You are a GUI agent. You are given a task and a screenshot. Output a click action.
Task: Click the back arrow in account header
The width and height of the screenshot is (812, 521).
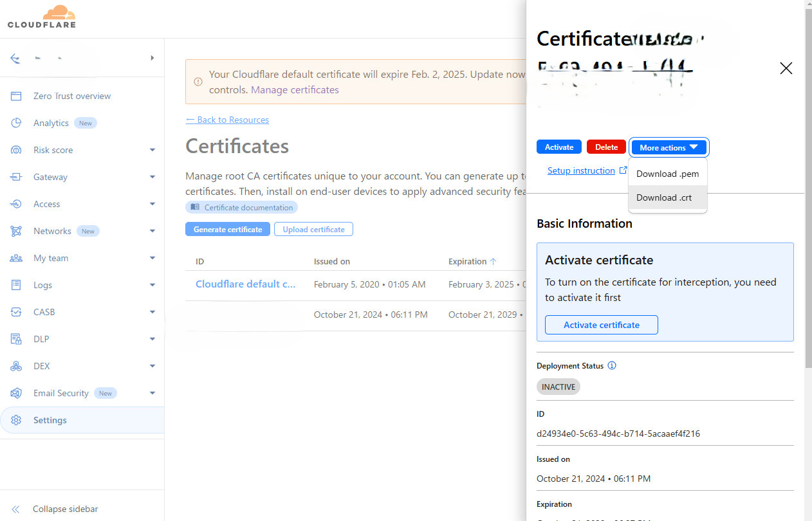tap(15, 58)
